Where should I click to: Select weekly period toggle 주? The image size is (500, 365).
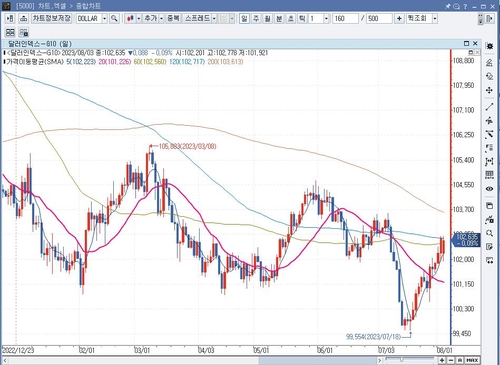256,18
